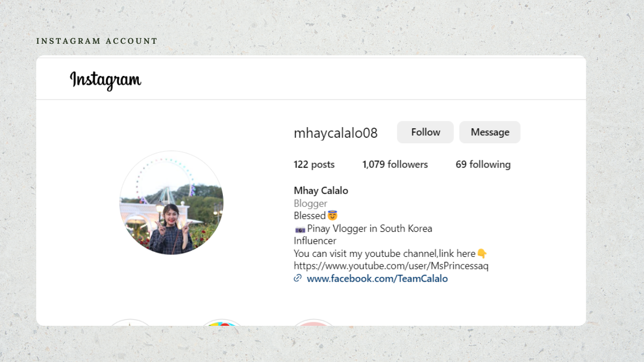Follow the mhaycalalo08 account

pos(425,132)
